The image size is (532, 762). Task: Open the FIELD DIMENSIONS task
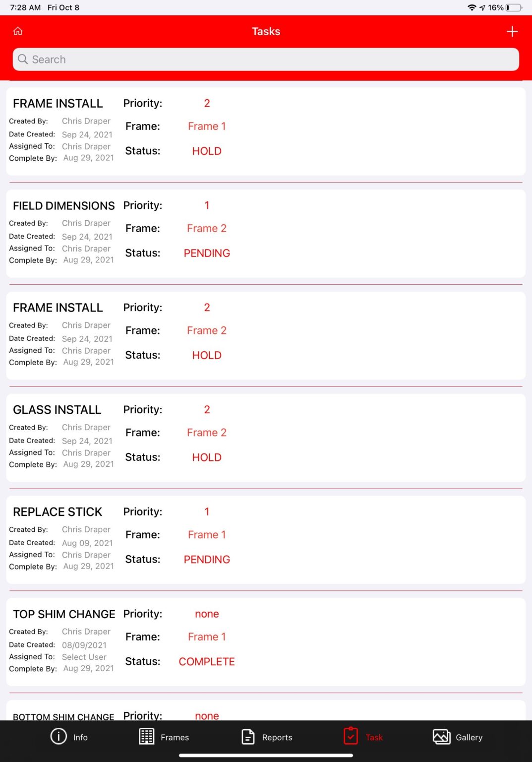[x=63, y=206]
